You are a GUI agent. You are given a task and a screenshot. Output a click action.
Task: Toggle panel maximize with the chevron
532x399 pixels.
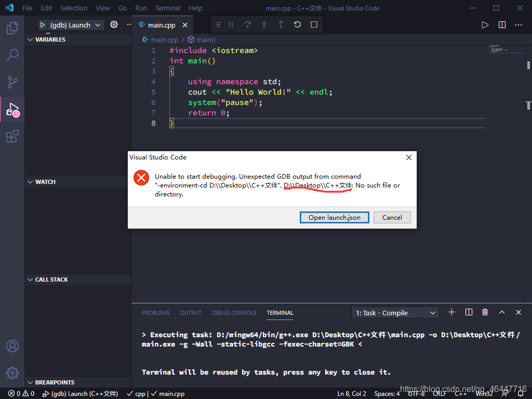pyautogui.click(x=501, y=312)
